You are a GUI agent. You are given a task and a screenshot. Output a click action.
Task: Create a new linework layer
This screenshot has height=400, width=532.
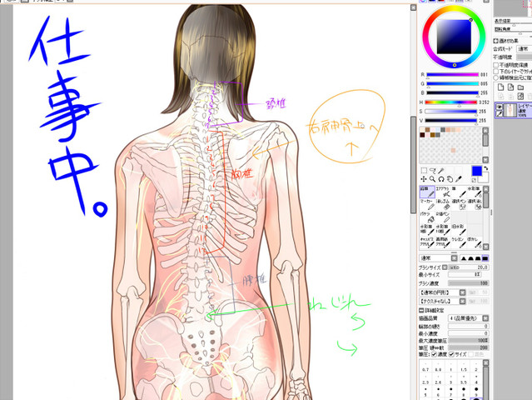510,87
